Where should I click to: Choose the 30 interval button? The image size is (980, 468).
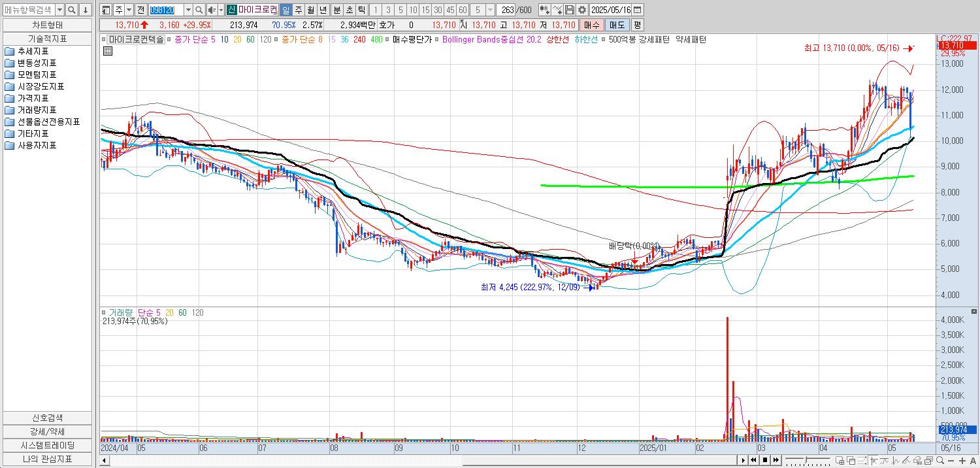438,10
